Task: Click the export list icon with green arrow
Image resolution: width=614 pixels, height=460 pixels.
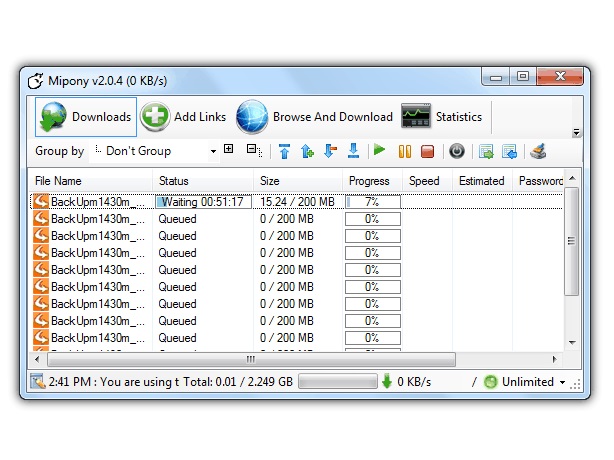Action: pyautogui.click(x=486, y=152)
